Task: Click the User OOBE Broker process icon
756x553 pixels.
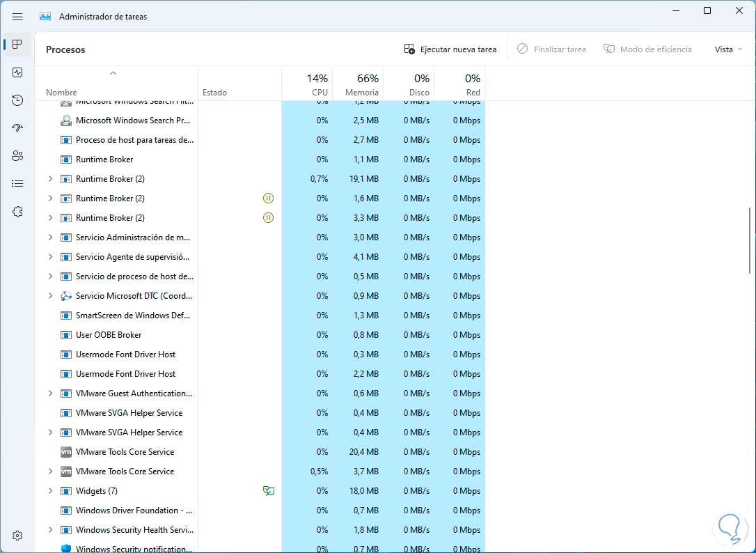Action: 66,335
